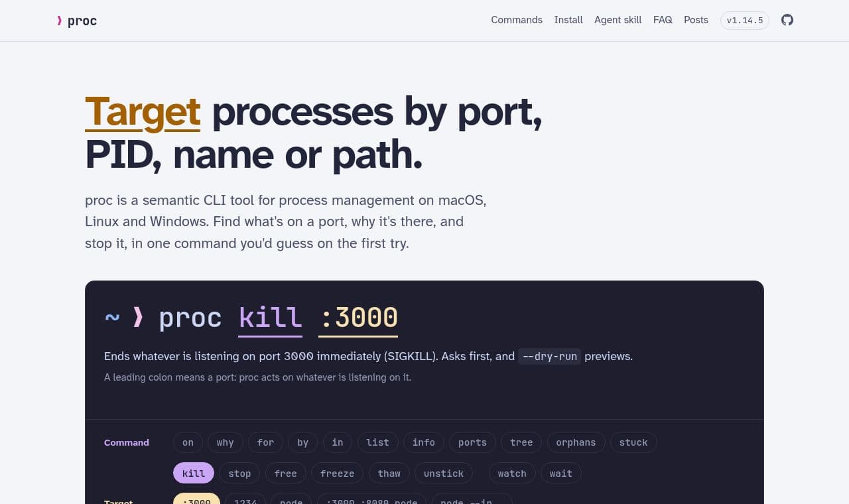This screenshot has height=504, width=849.
Task: Click 'proc' in the terminal command line
Action: point(190,318)
